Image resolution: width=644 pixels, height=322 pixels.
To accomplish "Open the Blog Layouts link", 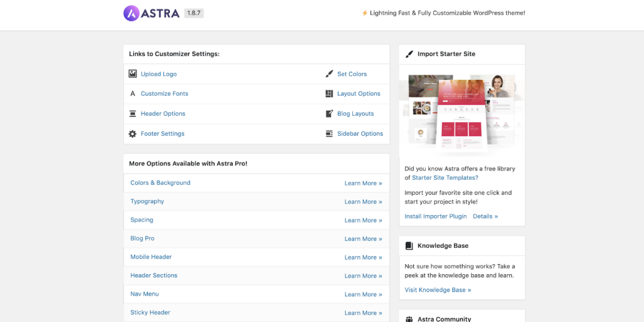I will tap(355, 114).
